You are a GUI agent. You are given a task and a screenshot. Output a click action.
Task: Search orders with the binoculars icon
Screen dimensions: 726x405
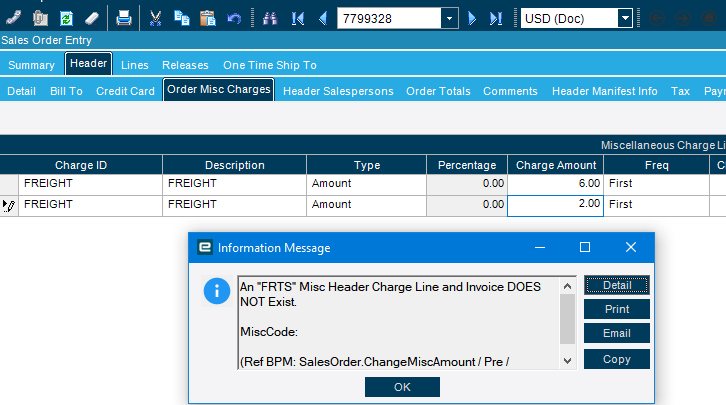point(270,19)
